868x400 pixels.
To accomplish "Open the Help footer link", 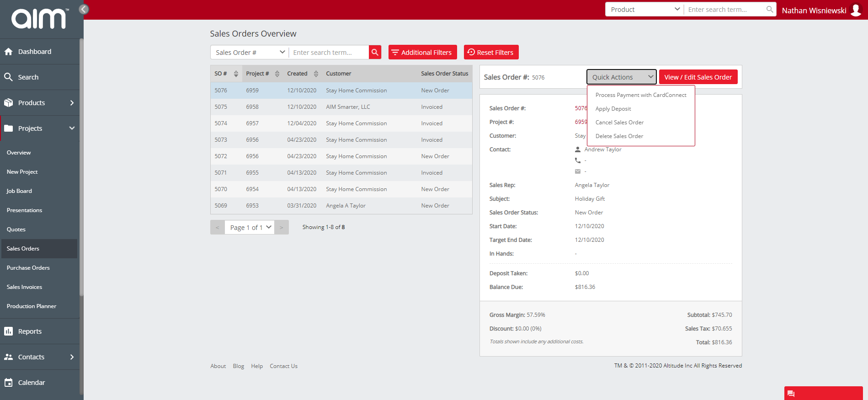I will point(257,366).
